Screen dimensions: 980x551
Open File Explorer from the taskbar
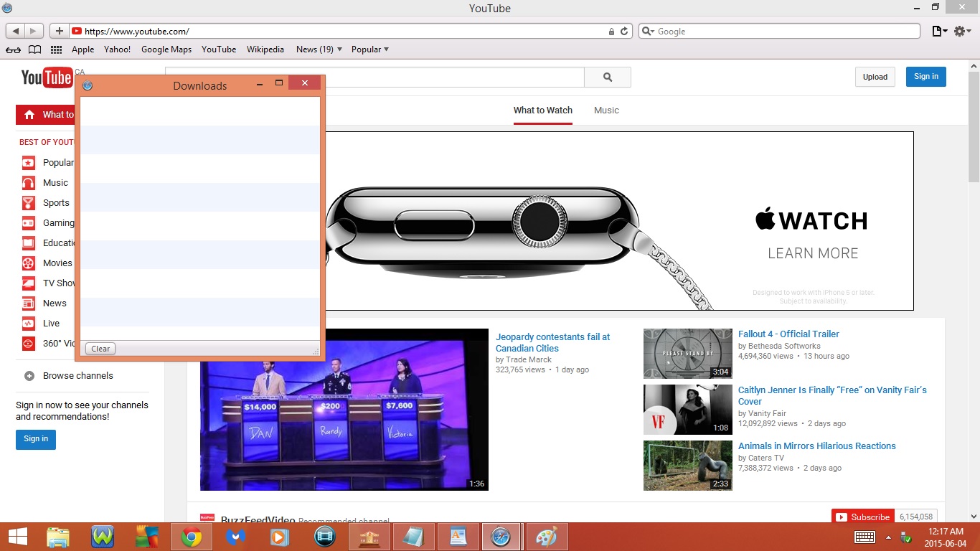pyautogui.click(x=58, y=537)
